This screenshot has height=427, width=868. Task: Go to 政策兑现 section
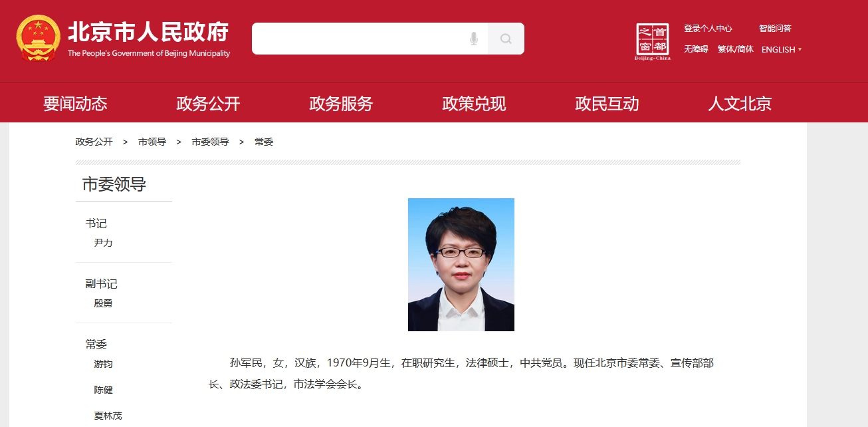[474, 104]
